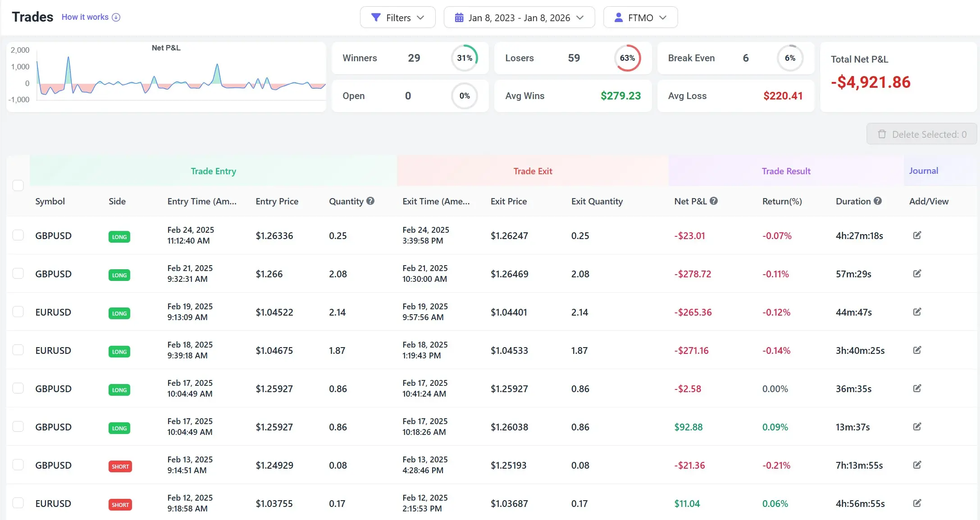Open the journal entry for GBPUSD Feb 24 trade
Image resolution: width=980 pixels, height=520 pixels.
pyautogui.click(x=917, y=235)
